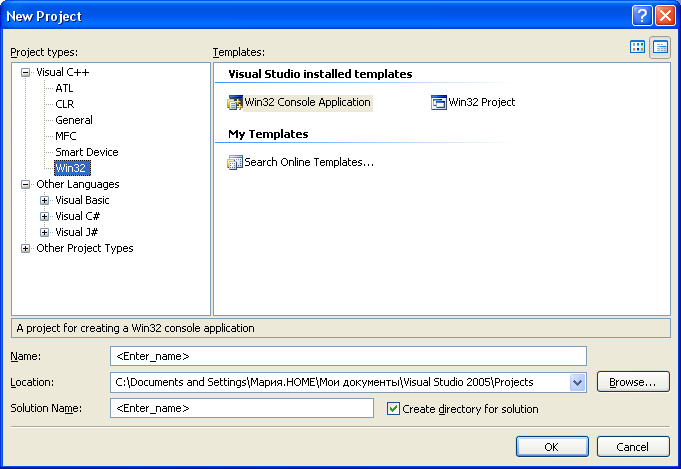Collapse the Visual C++ tree node
Viewport: 681px width, 469px height.
[25, 73]
